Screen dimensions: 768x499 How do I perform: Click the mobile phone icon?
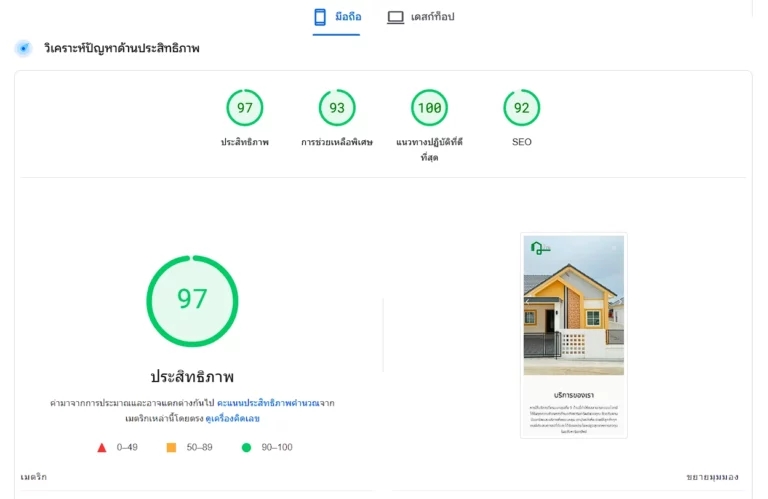pos(320,17)
